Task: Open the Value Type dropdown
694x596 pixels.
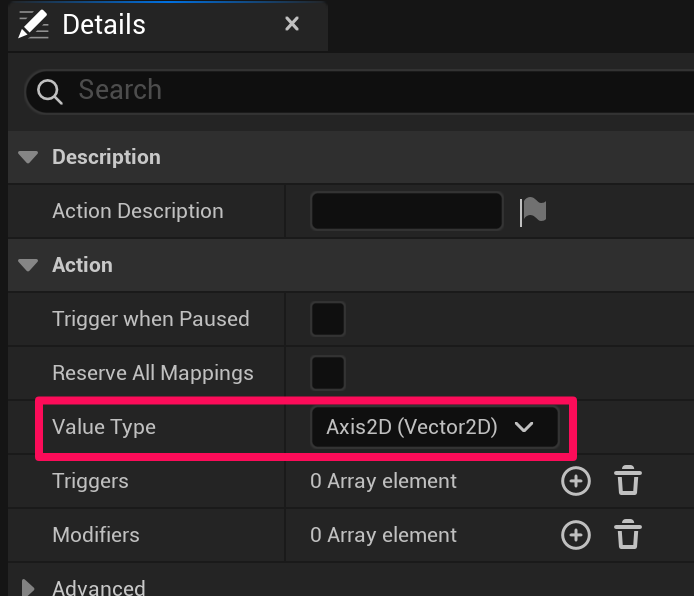Action: 433,427
